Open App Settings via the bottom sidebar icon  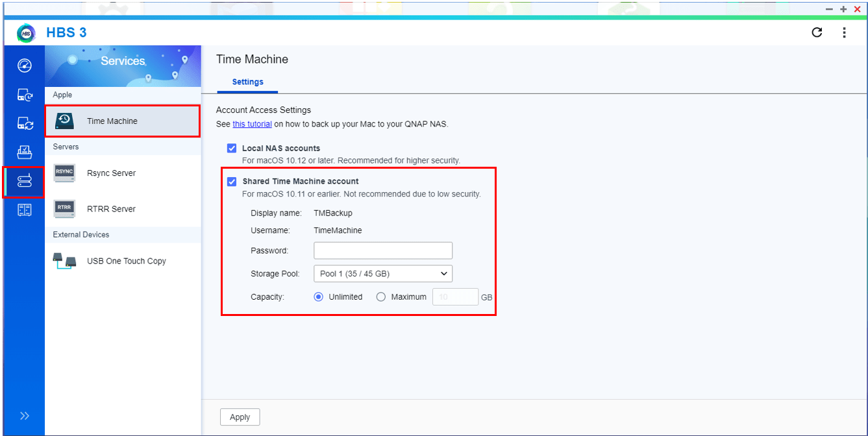(x=24, y=209)
